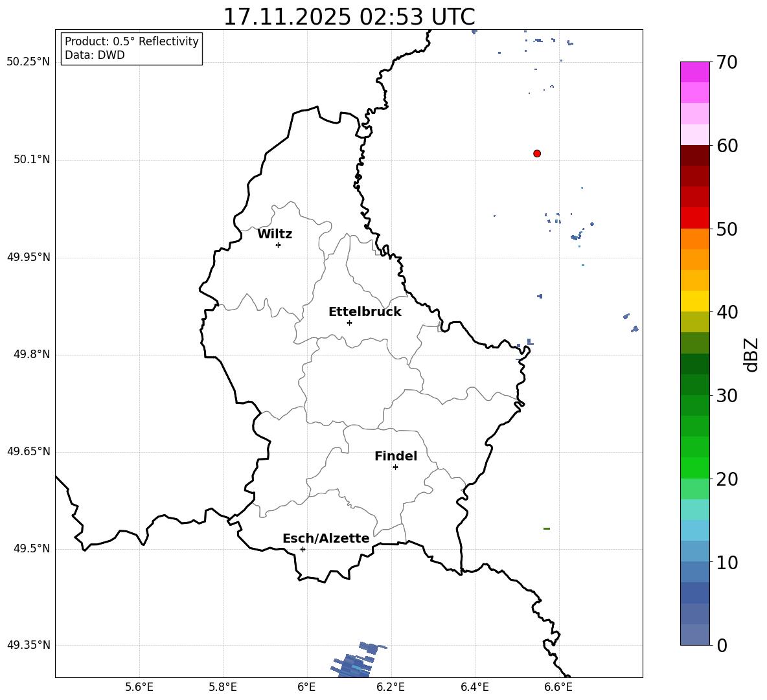Viewport: 767px width, 700px height.
Task: Click the 60 colorbar tick label
Action: point(727,146)
